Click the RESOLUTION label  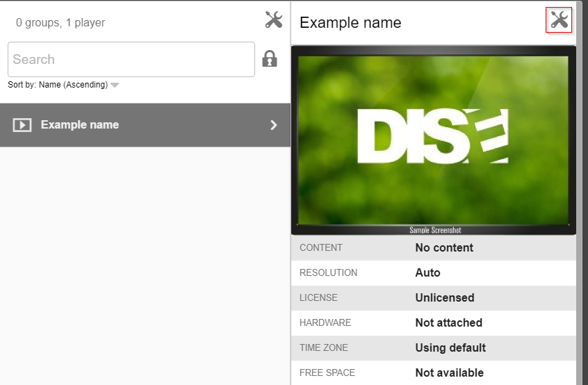click(329, 272)
